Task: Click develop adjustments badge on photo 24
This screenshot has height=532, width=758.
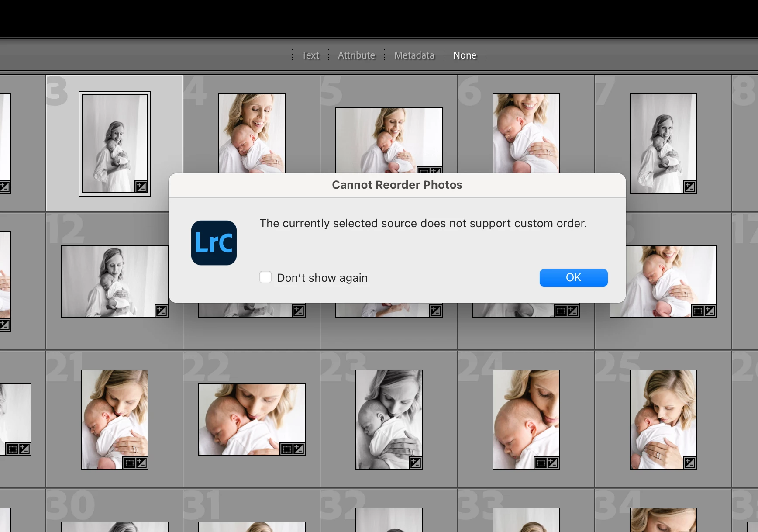Action: (x=553, y=463)
